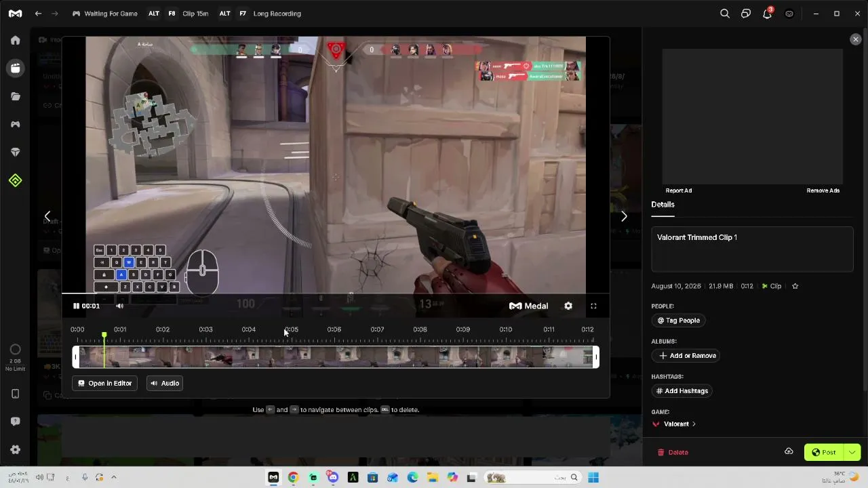
Task: Click the Medal watermark on video player
Action: click(529, 306)
